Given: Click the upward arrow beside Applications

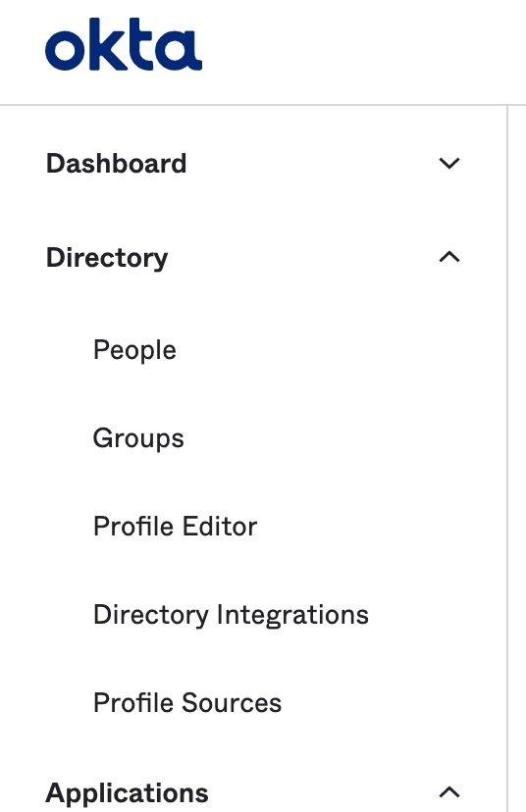Looking at the screenshot, I should pyautogui.click(x=449, y=792).
